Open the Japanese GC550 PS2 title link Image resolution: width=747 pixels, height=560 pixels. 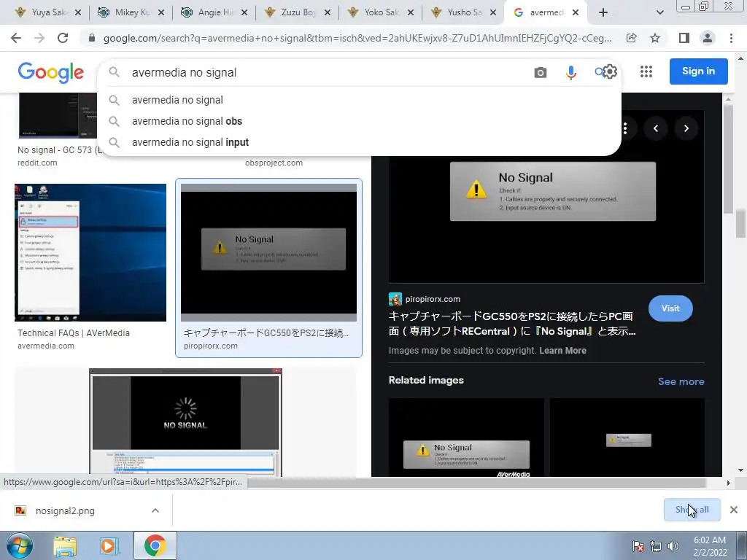coord(512,323)
